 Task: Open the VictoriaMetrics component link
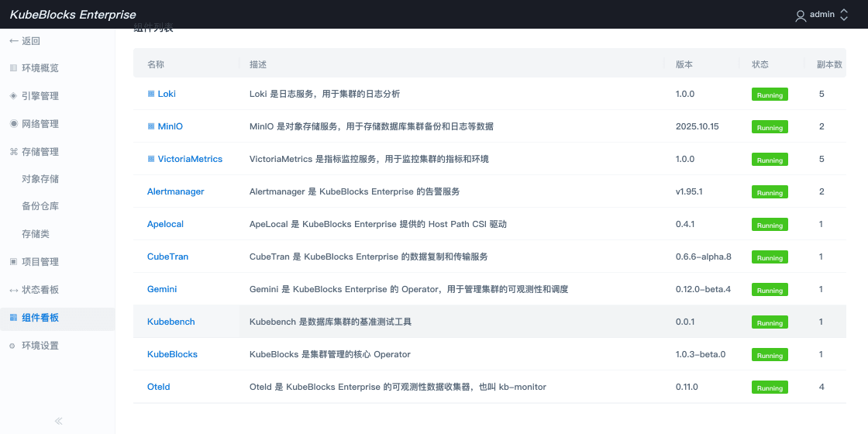(x=190, y=160)
